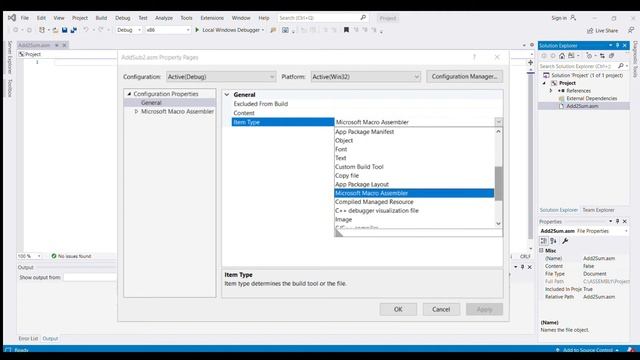Click the Open File folder icon in the toolbar
The height and width of the screenshot is (360, 640).
pyautogui.click(x=55, y=30)
